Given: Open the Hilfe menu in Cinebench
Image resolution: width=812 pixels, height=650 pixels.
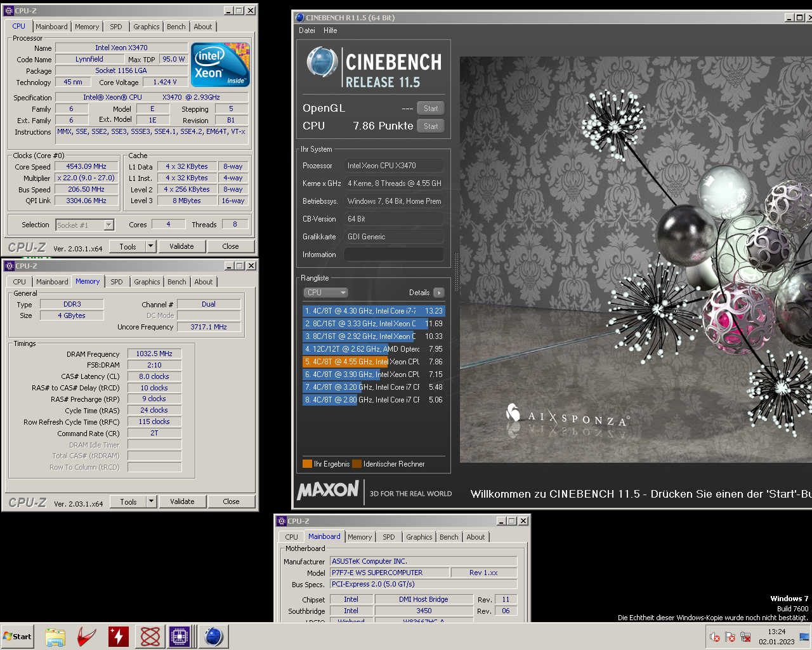Looking at the screenshot, I should click(x=331, y=30).
